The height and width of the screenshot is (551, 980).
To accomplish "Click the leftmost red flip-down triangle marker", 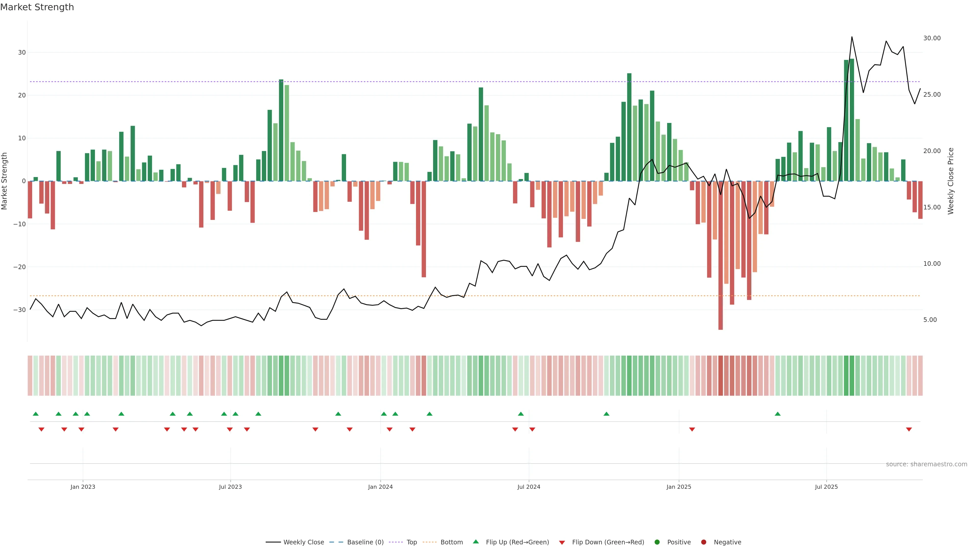I will [x=41, y=429].
